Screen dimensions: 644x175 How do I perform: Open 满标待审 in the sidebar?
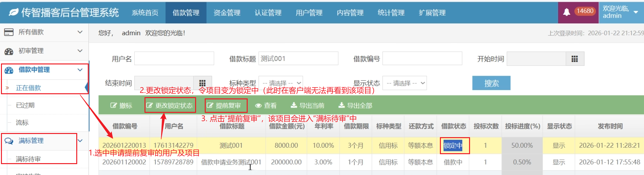pos(28,159)
